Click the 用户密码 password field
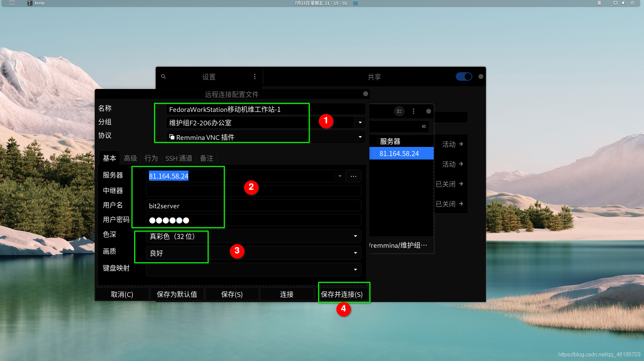The width and height of the screenshot is (644, 361). point(253,220)
